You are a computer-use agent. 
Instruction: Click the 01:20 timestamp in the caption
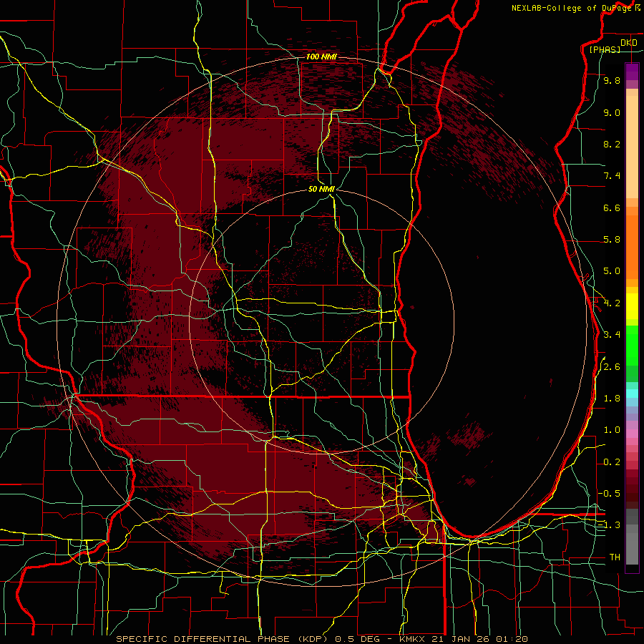pyautogui.click(x=512, y=639)
